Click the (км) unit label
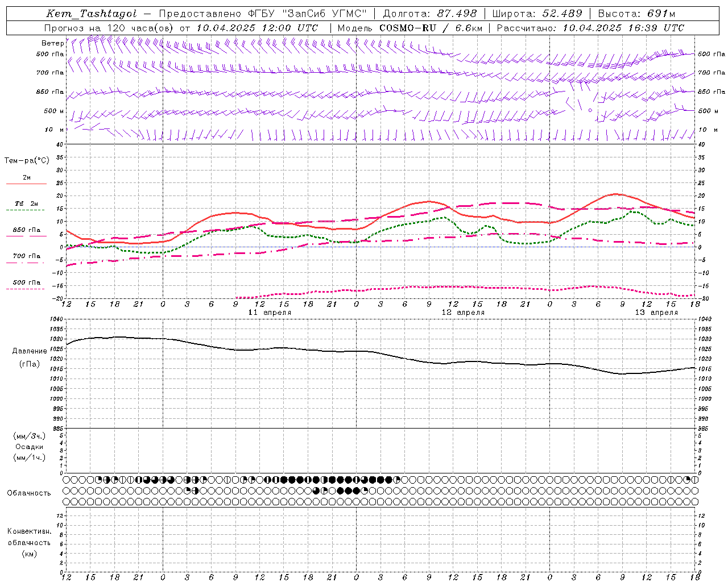Screen dimensions: 728x582 click(30, 554)
